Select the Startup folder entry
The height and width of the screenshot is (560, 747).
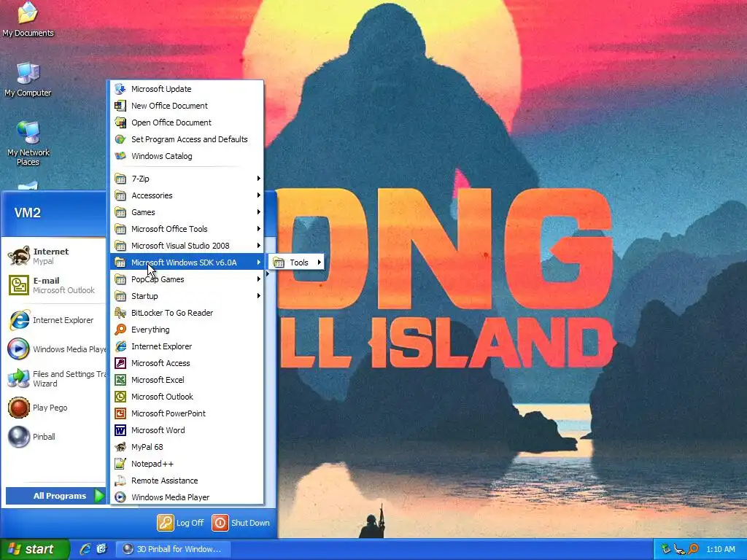pos(187,296)
